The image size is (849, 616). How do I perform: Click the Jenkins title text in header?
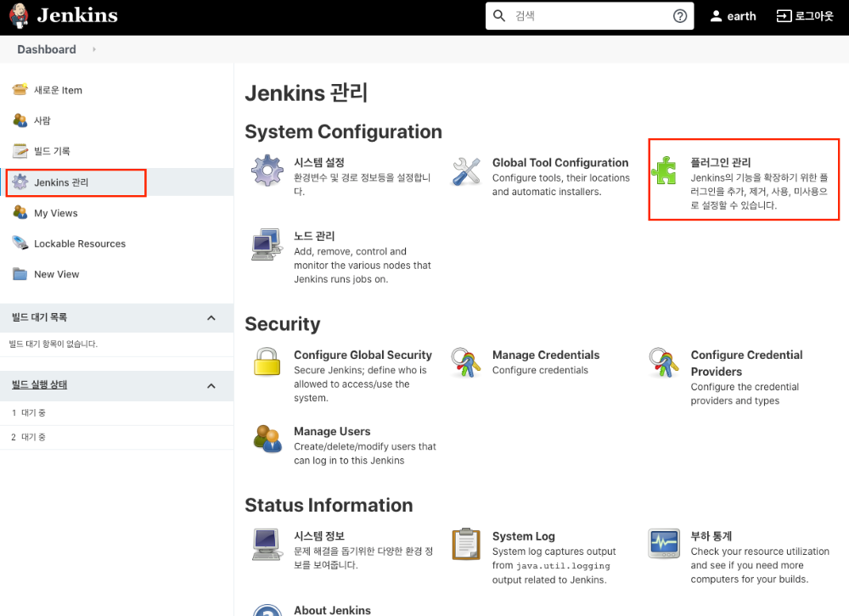(77, 15)
